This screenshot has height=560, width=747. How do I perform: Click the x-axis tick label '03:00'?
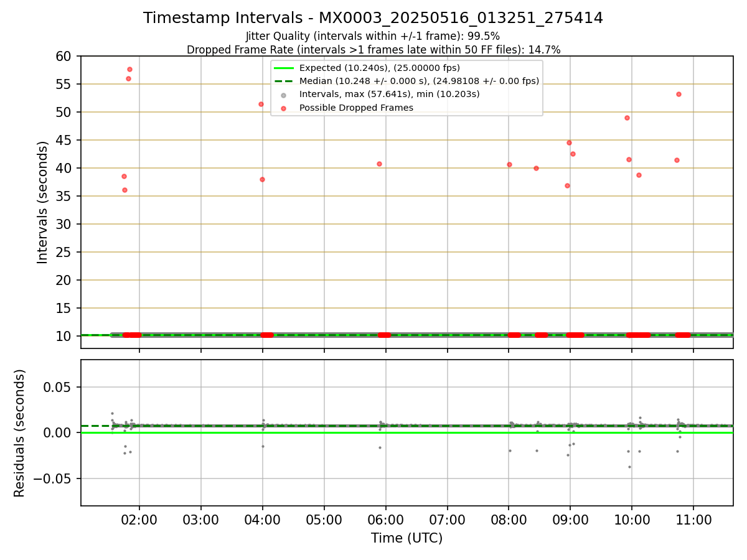pyautogui.click(x=201, y=520)
